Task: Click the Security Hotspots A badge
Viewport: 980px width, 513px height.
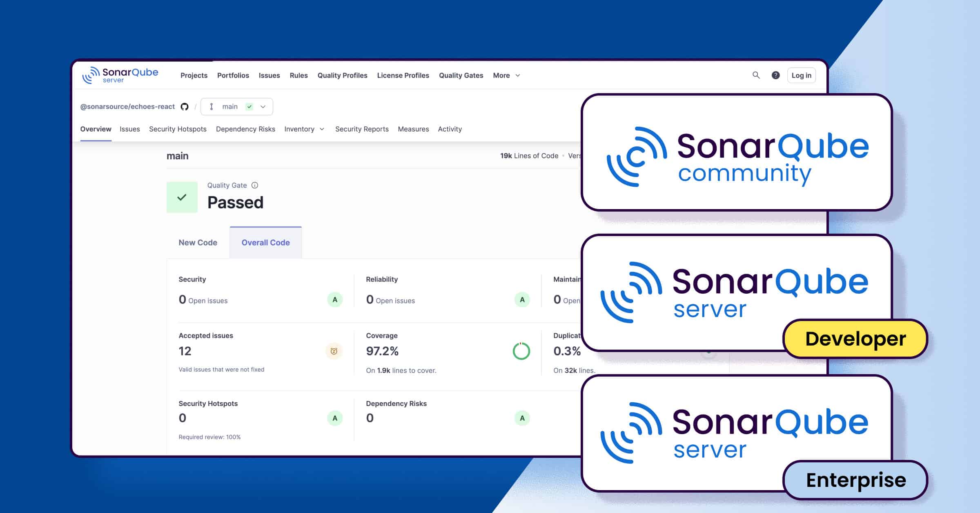Action: click(x=334, y=418)
